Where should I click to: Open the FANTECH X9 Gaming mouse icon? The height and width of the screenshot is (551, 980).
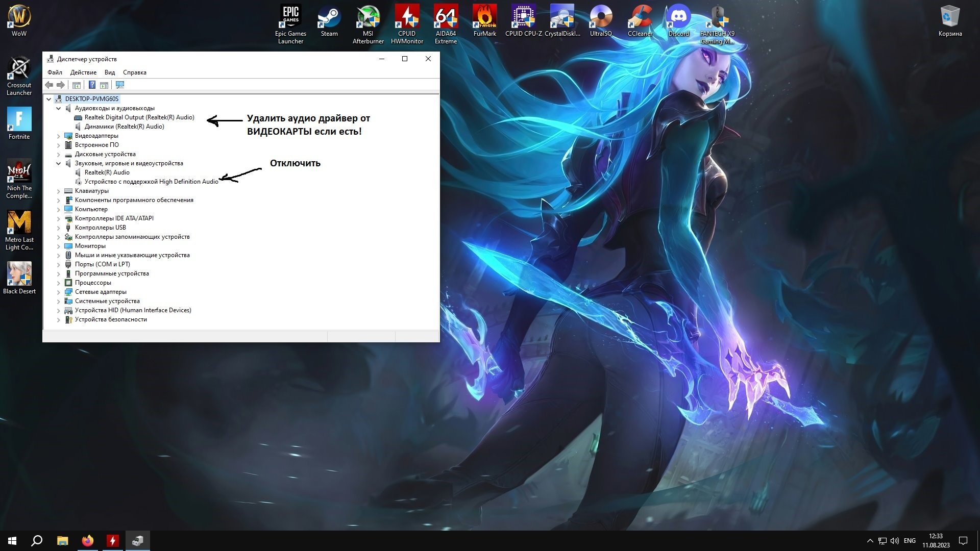coord(717,24)
